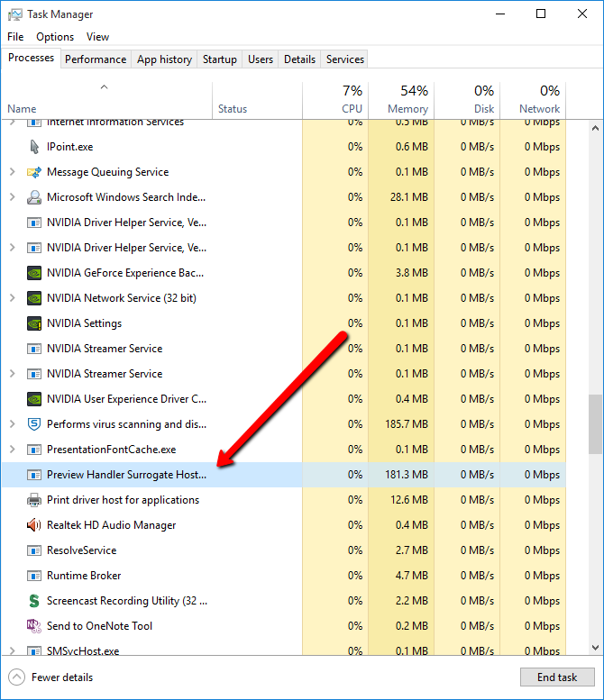Expand NVIDIA Network Service (32 bit)

pos(13,298)
